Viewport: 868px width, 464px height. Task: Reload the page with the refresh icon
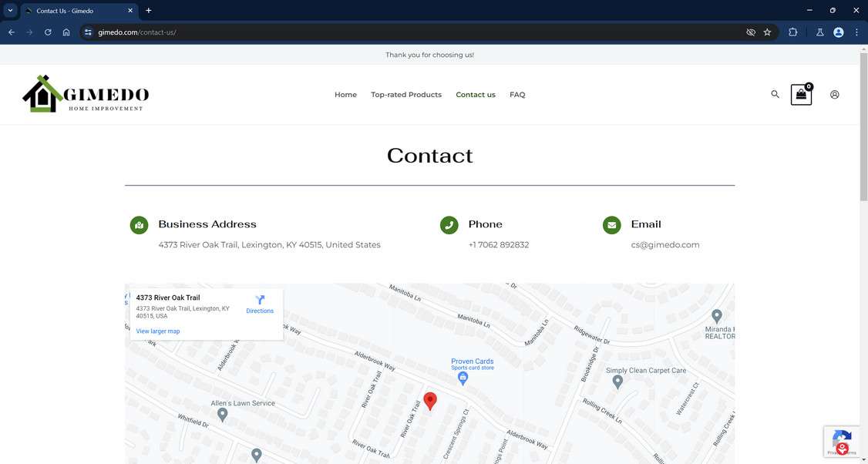point(48,32)
